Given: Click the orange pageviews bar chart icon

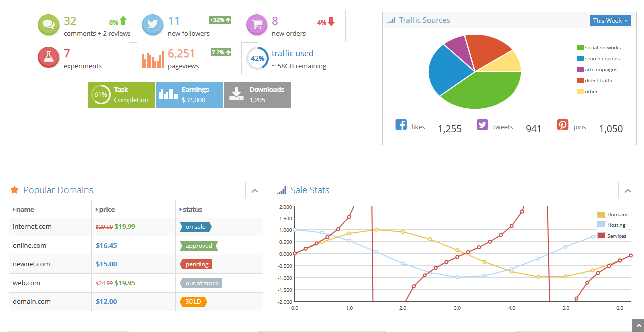Looking at the screenshot, I should (153, 59).
